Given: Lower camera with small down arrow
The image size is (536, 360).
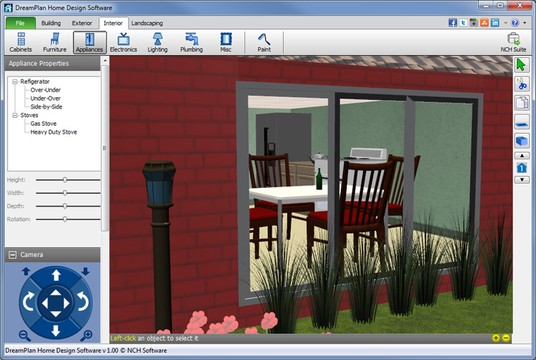Looking at the screenshot, I should (86, 271).
